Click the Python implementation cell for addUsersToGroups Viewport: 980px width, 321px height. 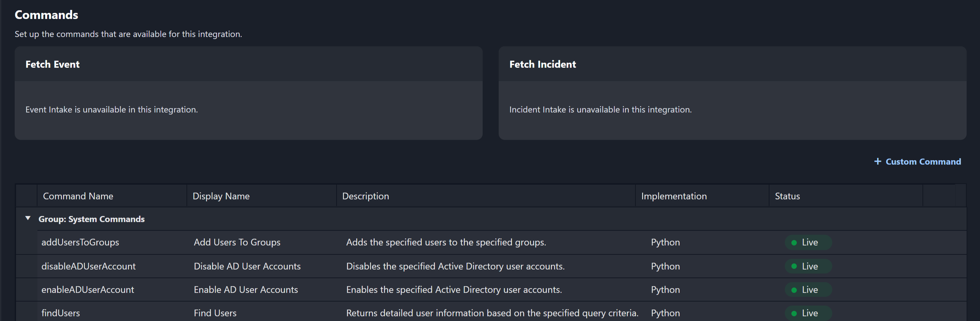click(x=665, y=242)
